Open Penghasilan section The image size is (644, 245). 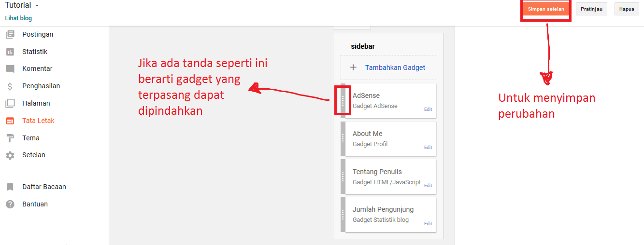41,86
